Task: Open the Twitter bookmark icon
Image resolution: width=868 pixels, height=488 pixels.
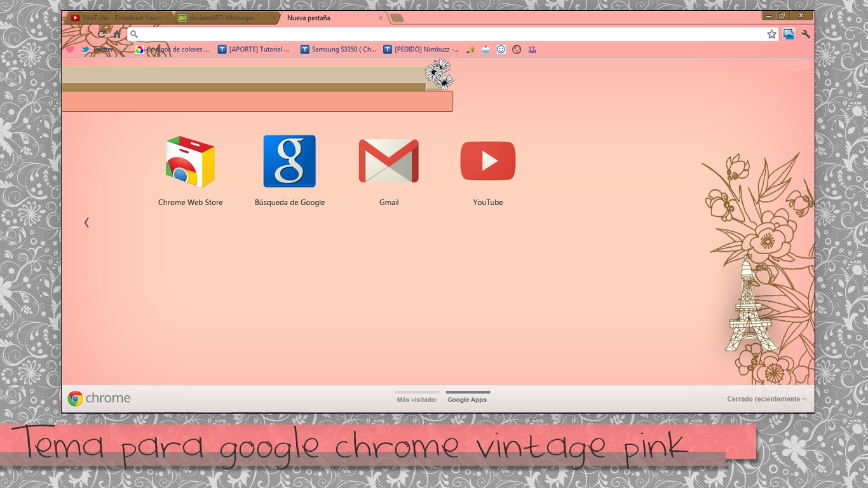Action: click(x=86, y=49)
